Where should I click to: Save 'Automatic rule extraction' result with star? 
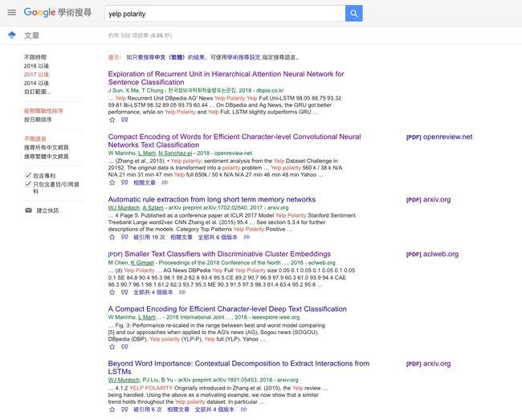coord(112,237)
